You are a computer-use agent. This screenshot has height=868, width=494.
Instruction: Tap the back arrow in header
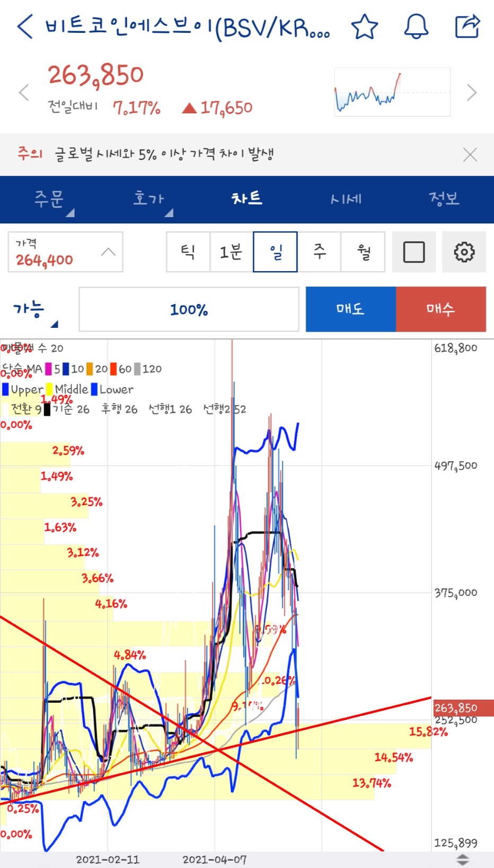(x=24, y=26)
